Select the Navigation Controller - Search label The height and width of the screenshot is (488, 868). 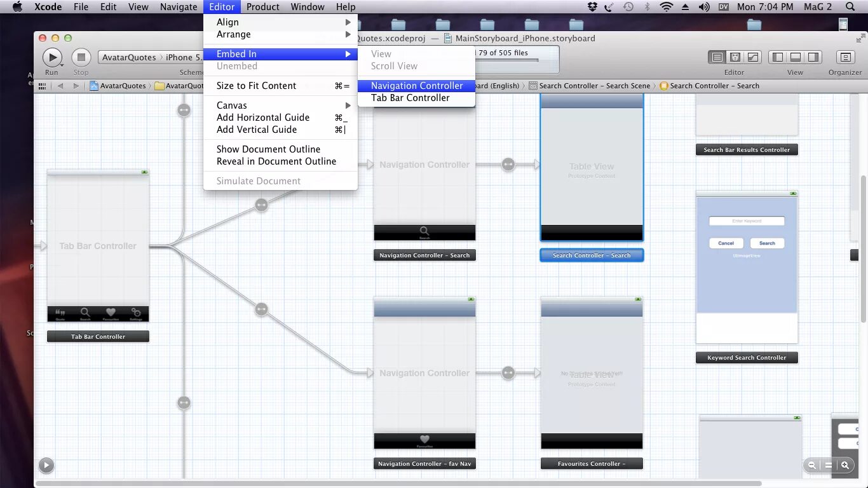(424, 255)
